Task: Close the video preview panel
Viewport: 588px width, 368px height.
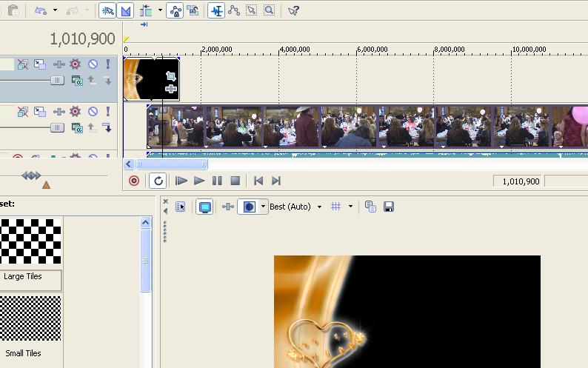Action: point(165,201)
